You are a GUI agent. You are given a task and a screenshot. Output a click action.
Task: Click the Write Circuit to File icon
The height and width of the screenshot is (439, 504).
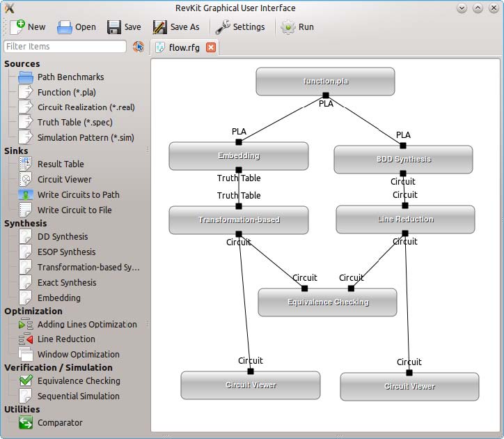pos(25,210)
